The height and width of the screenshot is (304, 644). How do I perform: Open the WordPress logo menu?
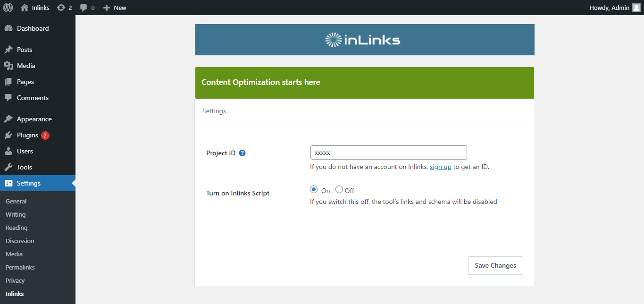8,8
